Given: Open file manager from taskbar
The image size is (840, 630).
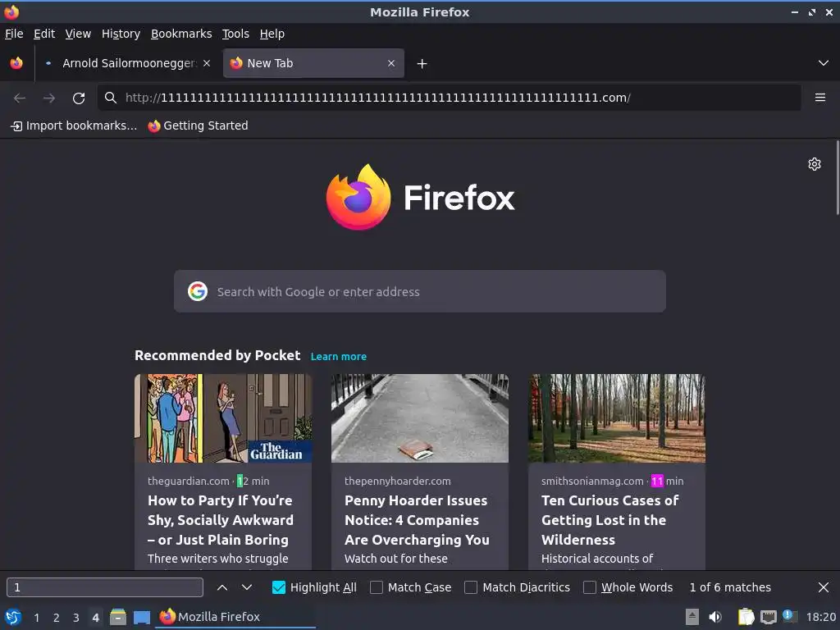Looking at the screenshot, I should [x=118, y=617].
